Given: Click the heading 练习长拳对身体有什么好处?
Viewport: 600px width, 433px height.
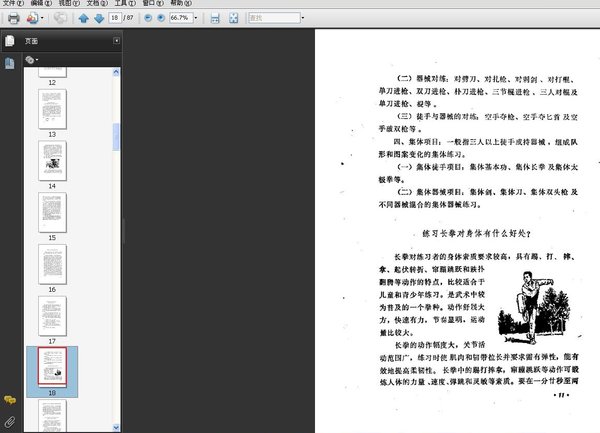Looking at the screenshot, I should click(x=477, y=233).
